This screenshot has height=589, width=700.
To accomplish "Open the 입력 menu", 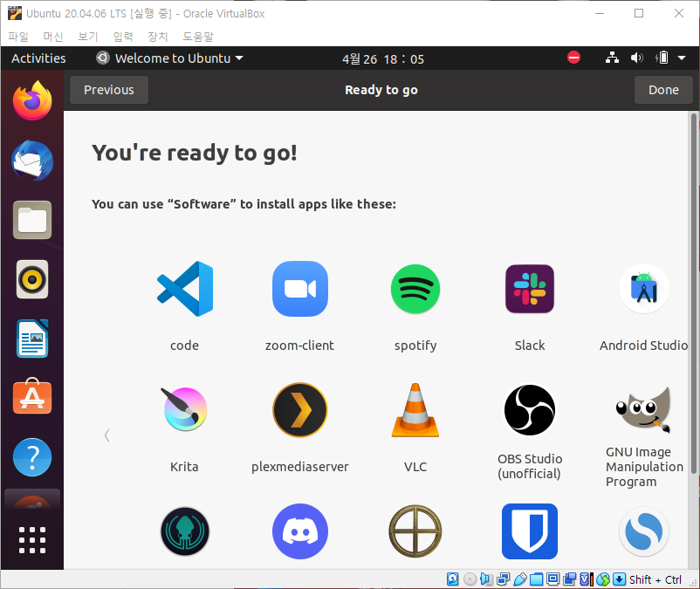I will coord(123,36).
